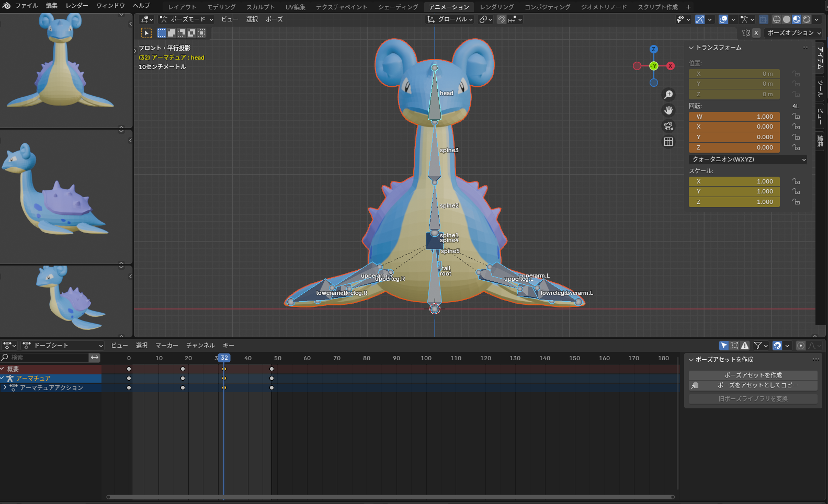Switch to the モデリング workspace tab

tap(221, 7)
